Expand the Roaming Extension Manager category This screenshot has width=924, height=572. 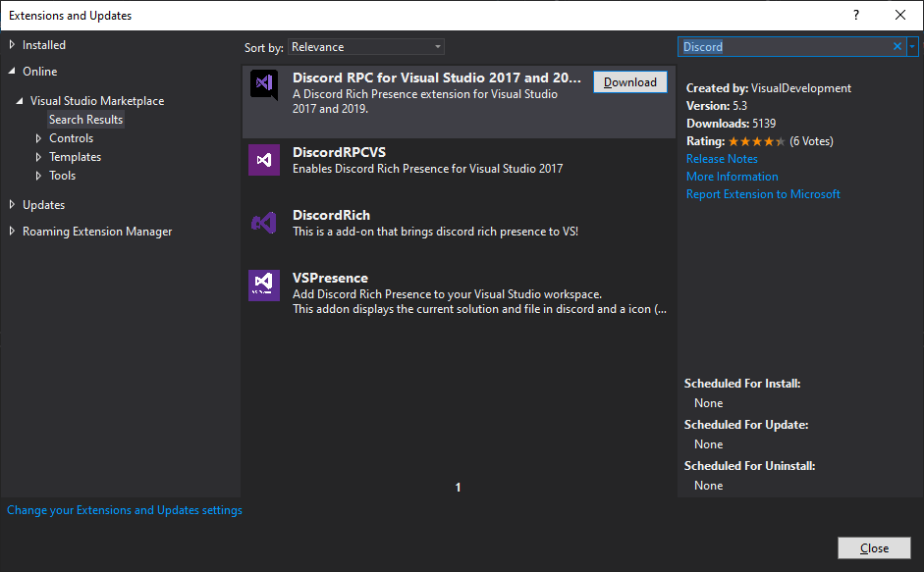point(12,231)
